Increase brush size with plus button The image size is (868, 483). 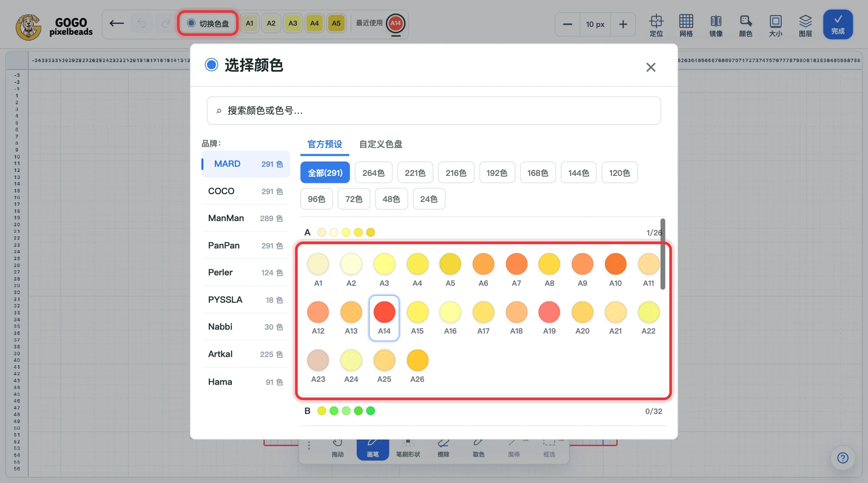[623, 24]
